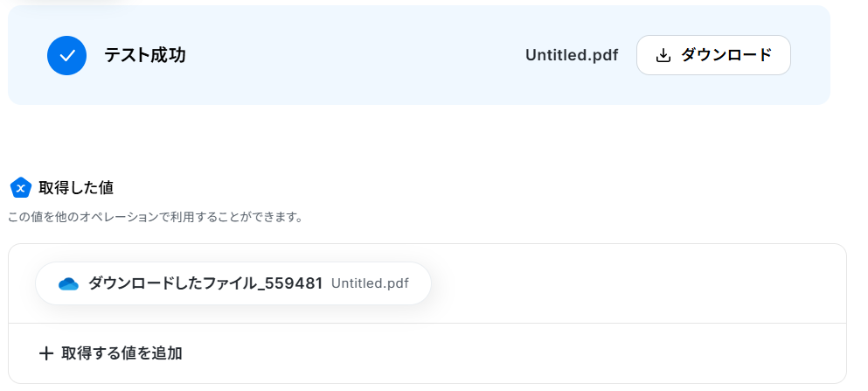Add a value via 取得する値を追加
The width and height of the screenshot is (868, 391).
coord(121,353)
